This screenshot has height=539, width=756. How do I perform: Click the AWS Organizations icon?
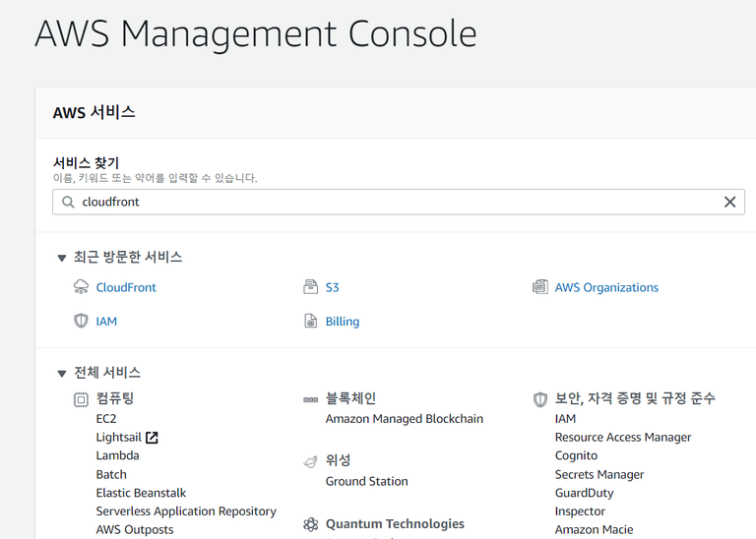coord(540,287)
